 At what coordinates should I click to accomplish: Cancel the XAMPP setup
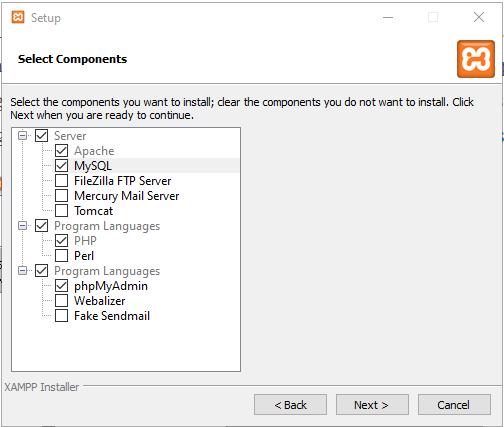(454, 405)
